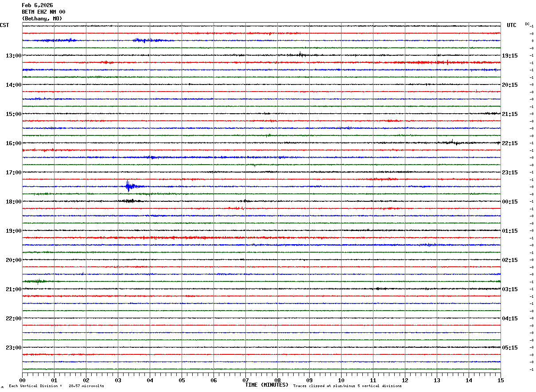Click the DC column header label

[x=527, y=24]
